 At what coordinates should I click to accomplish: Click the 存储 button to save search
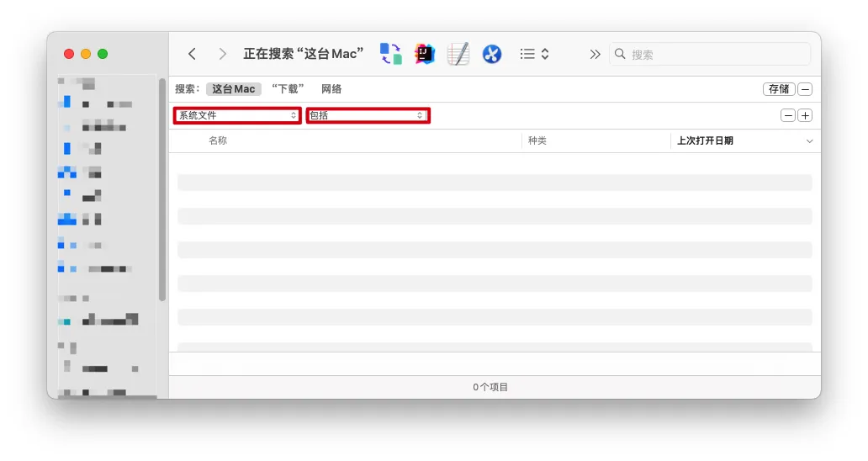[779, 89]
